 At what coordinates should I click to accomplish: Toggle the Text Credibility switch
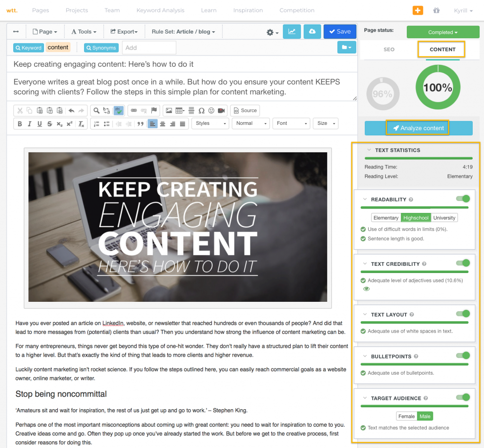(463, 263)
